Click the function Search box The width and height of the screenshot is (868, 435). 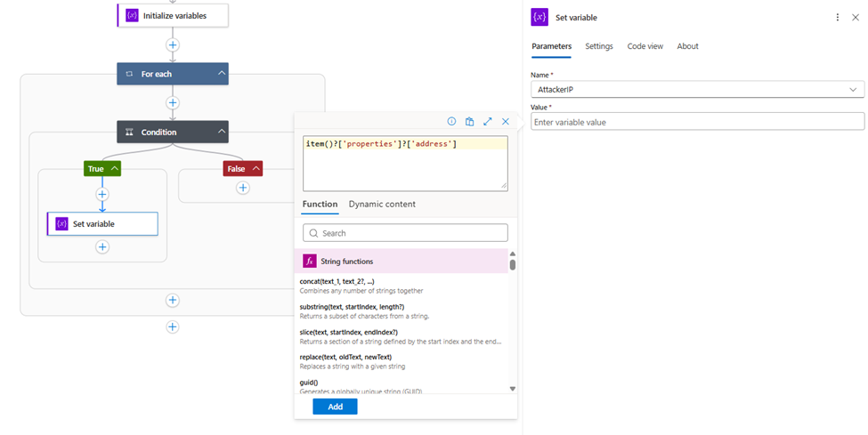[x=405, y=233]
